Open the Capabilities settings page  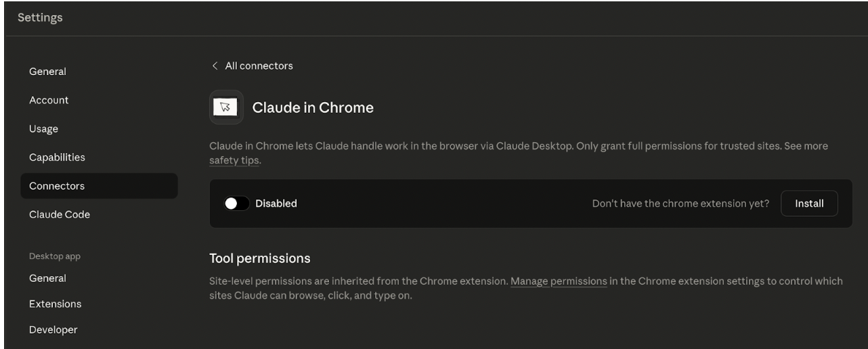coord(57,157)
